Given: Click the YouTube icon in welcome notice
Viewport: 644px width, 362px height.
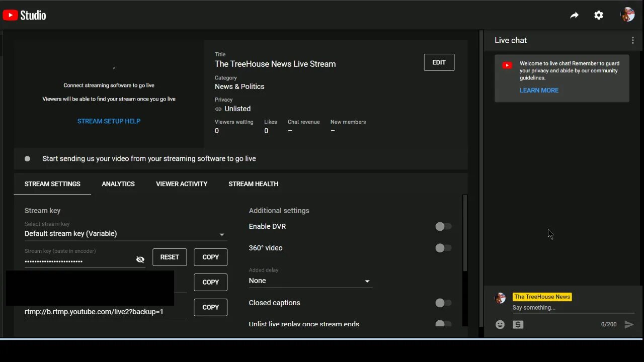Looking at the screenshot, I should (x=507, y=65).
